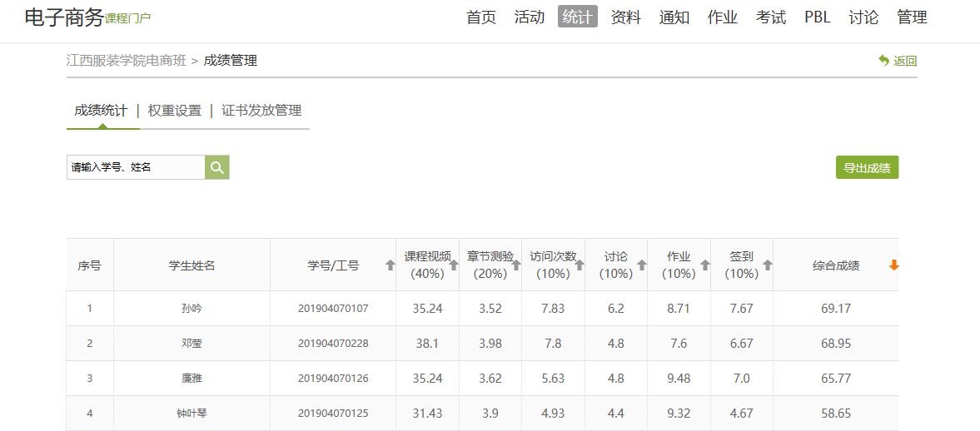Click the 返回 back link

tap(898, 61)
